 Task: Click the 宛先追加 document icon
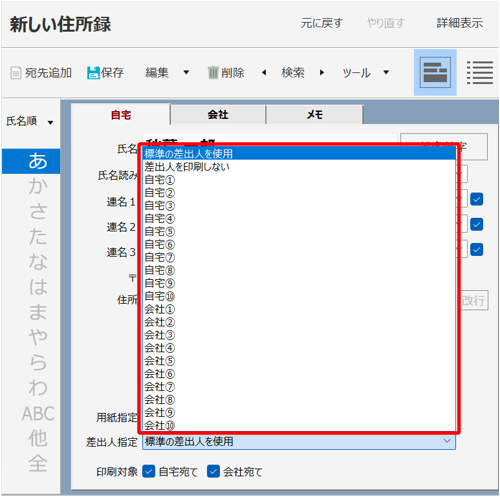[x=15, y=73]
